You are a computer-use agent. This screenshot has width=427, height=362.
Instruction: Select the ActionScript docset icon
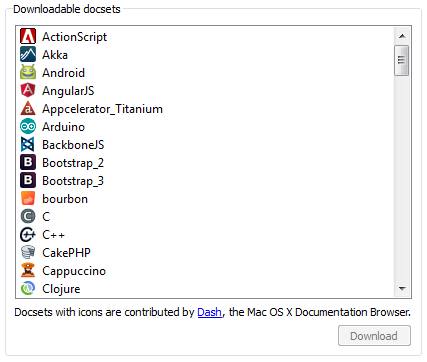coord(28,37)
